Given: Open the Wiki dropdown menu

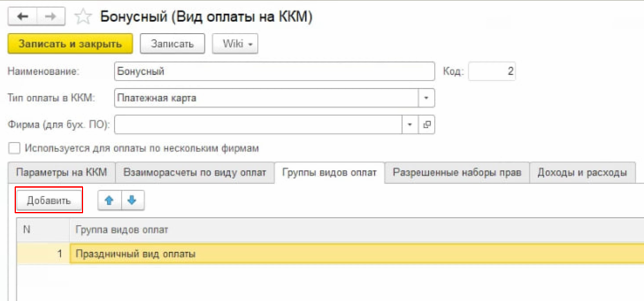Looking at the screenshot, I should pyautogui.click(x=236, y=44).
